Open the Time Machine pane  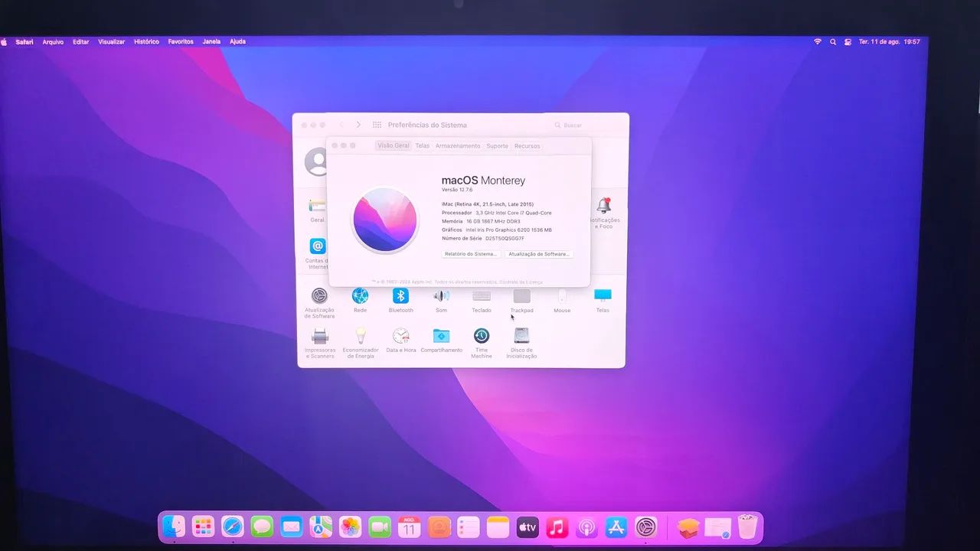482,343
